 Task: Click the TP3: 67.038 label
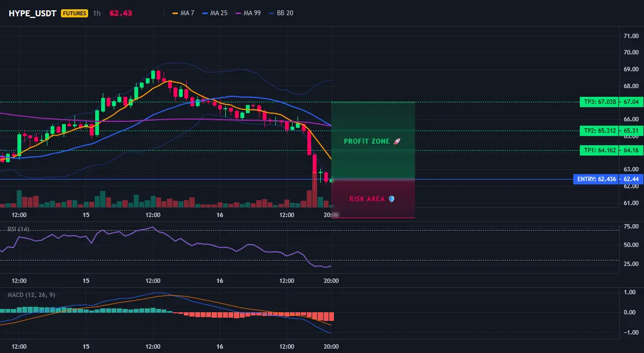[599, 102]
